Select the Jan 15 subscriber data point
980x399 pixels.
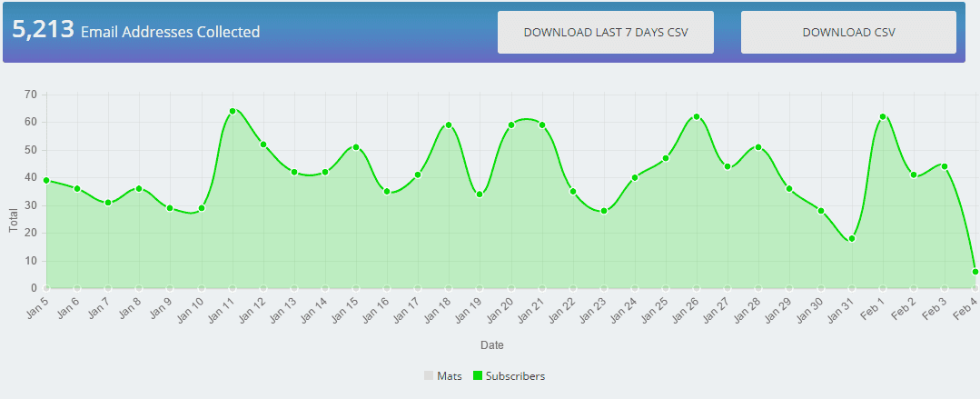pos(356,147)
